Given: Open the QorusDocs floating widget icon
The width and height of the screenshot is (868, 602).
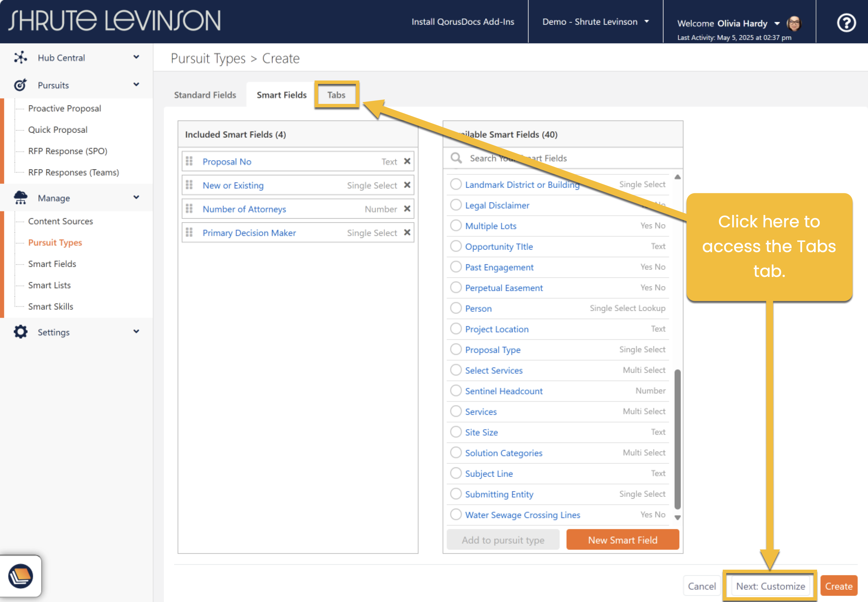Looking at the screenshot, I should 21,576.
